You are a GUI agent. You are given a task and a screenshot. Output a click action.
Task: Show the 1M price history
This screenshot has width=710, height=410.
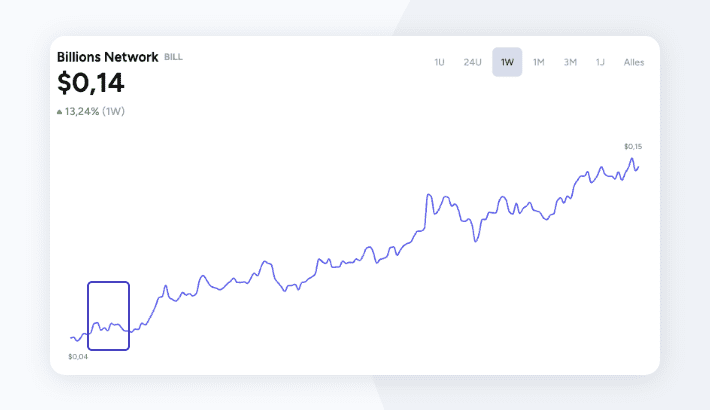click(x=538, y=62)
